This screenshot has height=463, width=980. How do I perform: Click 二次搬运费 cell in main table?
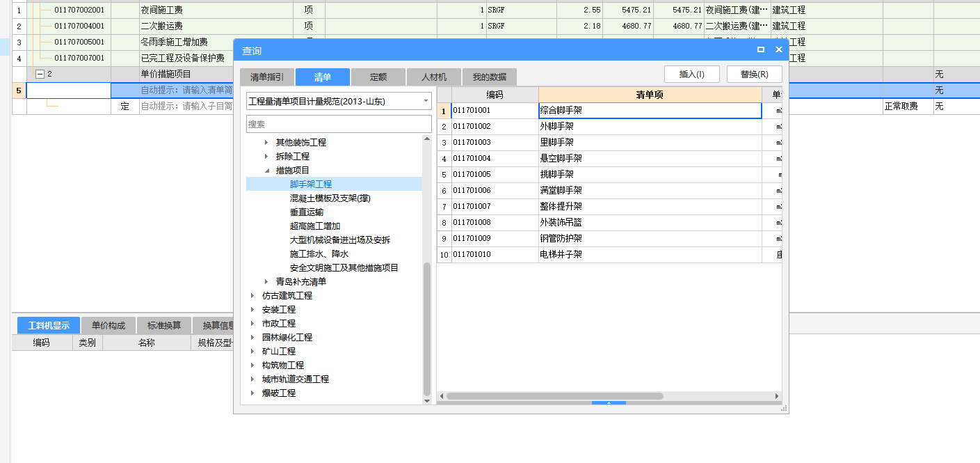[216, 26]
